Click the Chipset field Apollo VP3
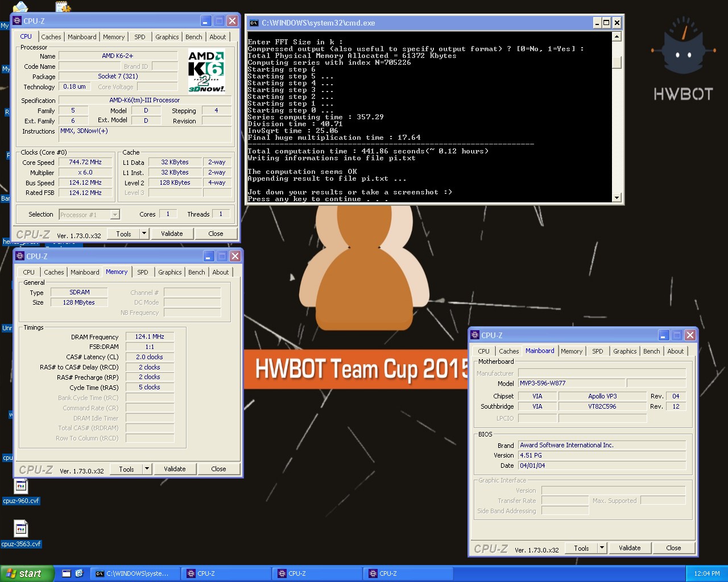Screen dimensions: 728x582 [x=603, y=396]
